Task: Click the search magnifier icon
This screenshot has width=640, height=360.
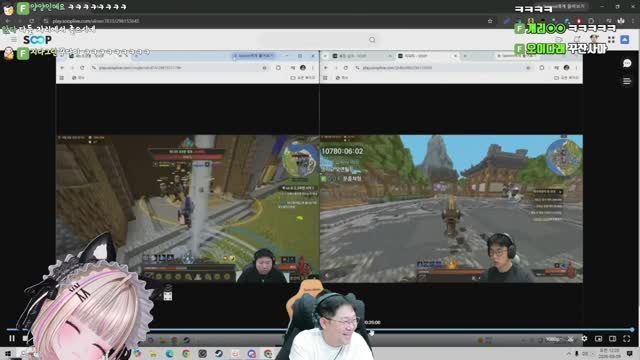Action: [372, 40]
